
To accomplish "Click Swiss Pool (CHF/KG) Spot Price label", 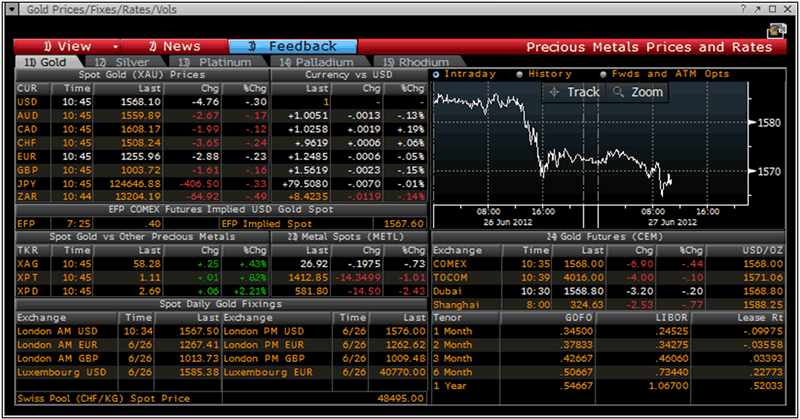I will 104,399.
